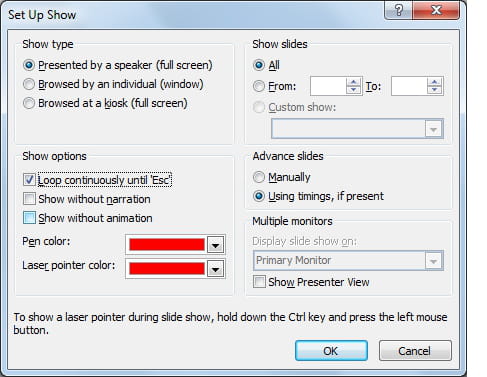This screenshot has width=487, height=377.
Task: Click into the To slide number field
Action: click(409, 86)
